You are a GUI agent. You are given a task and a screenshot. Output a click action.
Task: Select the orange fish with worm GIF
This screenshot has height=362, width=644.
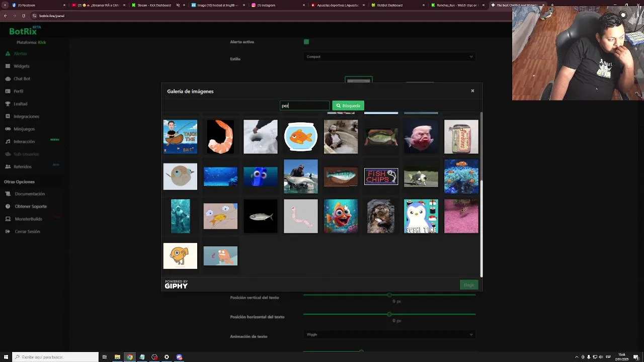click(x=220, y=256)
